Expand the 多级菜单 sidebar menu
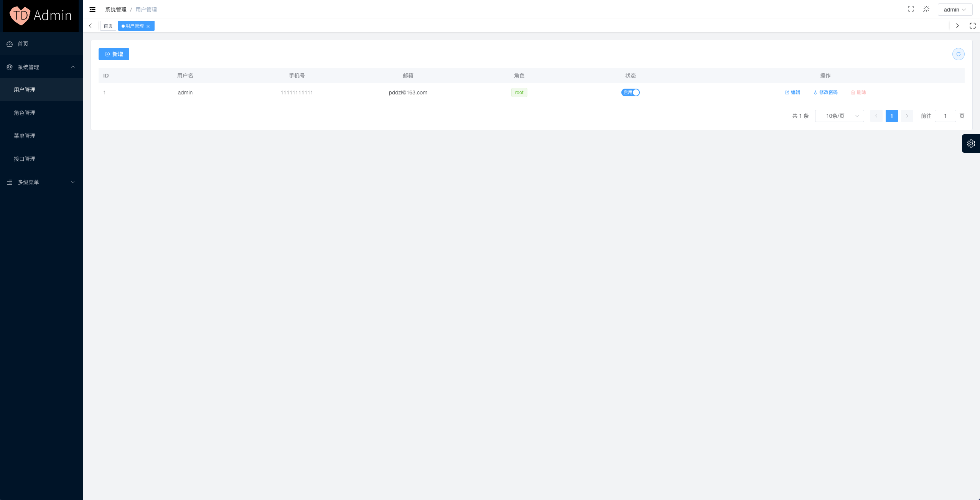This screenshot has width=980, height=500. tap(41, 182)
